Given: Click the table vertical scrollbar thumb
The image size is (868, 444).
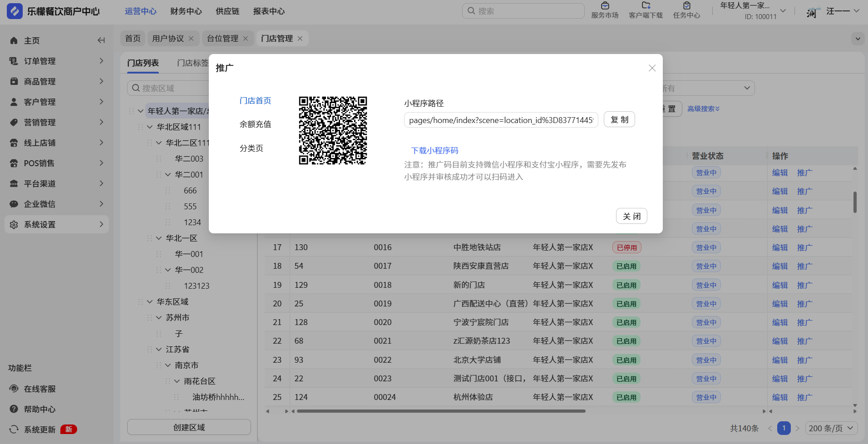Looking at the screenshot, I should [x=855, y=202].
